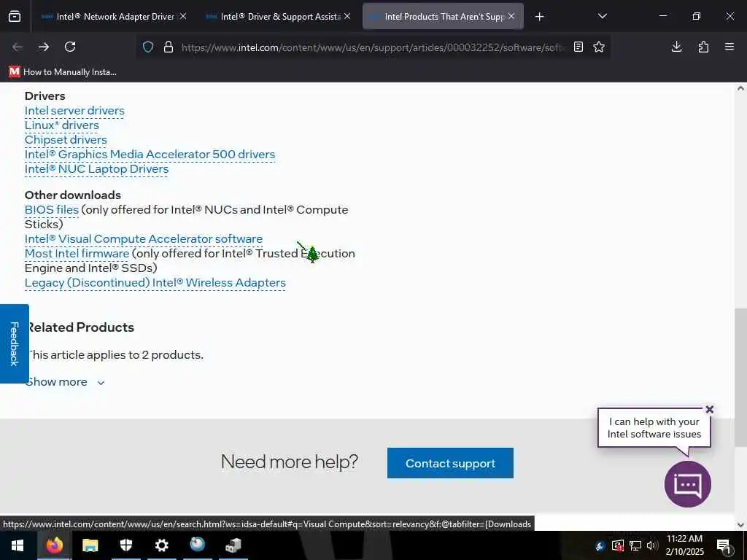Open Graphics Media Accelerator 500 drivers link

click(150, 155)
